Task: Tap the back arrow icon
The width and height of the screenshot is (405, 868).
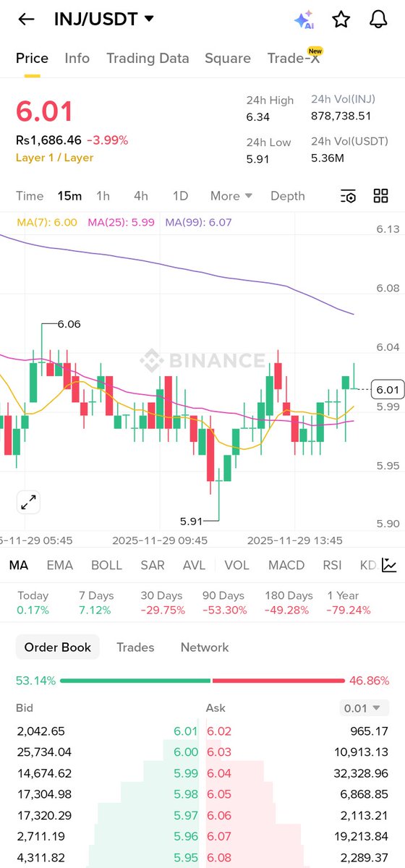Action: pos(26,20)
